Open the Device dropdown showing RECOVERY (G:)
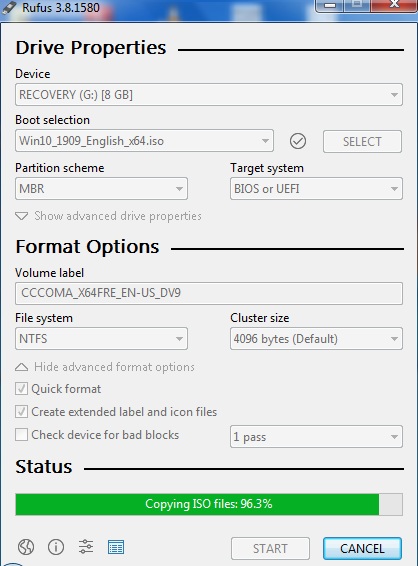The image size is (418, 566). click(209, 95)
